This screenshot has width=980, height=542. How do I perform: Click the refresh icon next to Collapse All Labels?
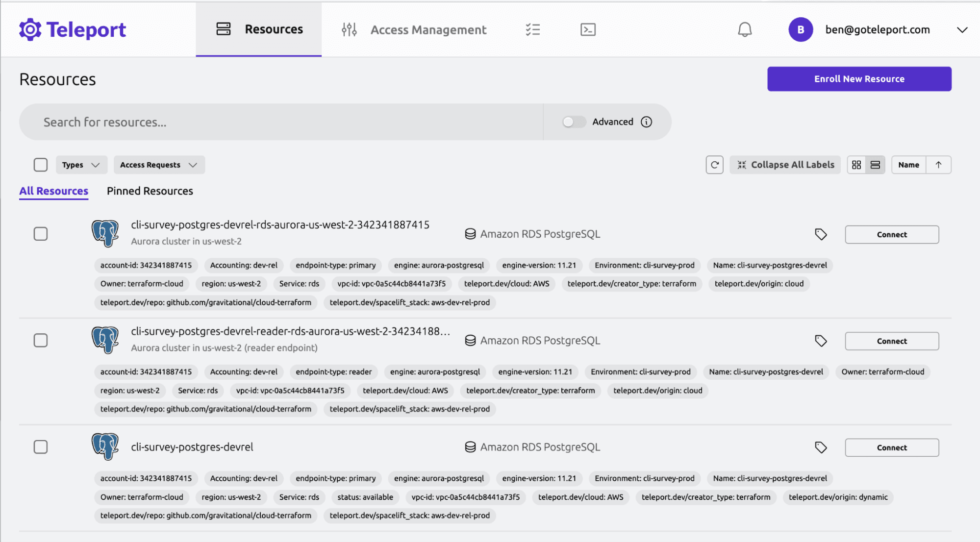coord(716,164)
